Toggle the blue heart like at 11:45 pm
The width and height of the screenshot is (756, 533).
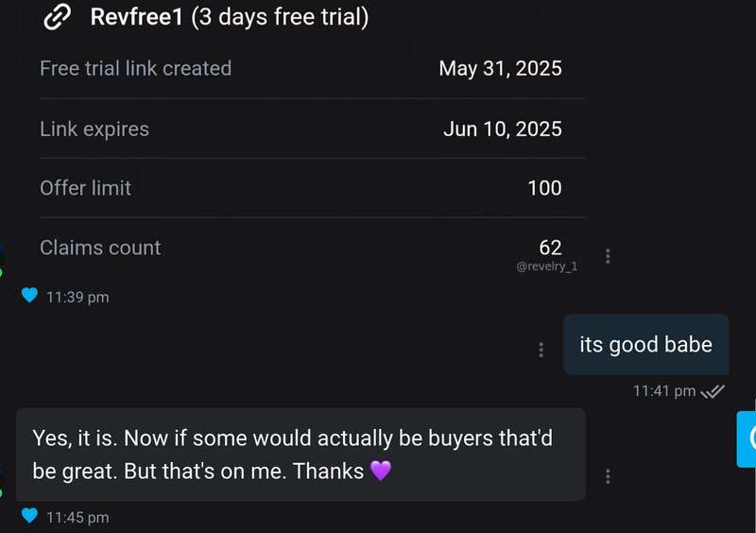[x=30, y=516]
